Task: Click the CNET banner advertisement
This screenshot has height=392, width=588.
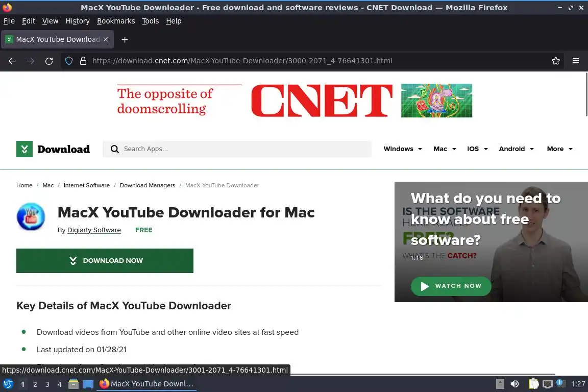Action: [295, 101]
